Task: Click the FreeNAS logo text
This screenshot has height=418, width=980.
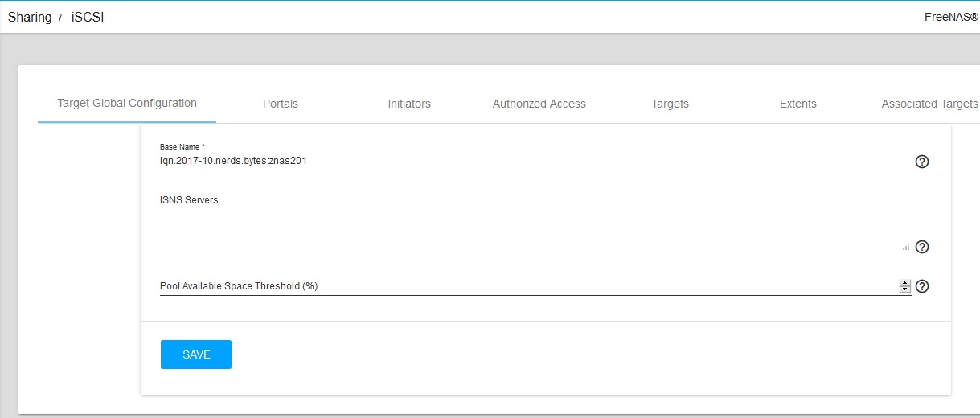Action: [x=951, y=17]
